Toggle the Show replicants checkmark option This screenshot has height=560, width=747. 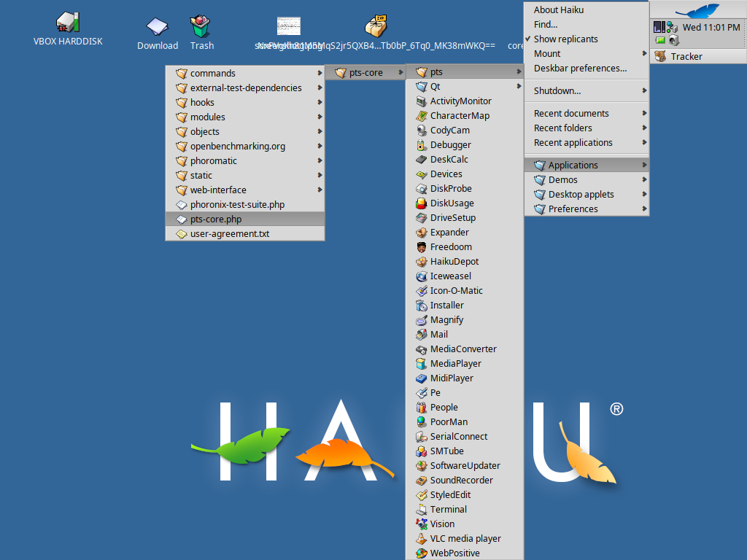click(x=565, y=39)
